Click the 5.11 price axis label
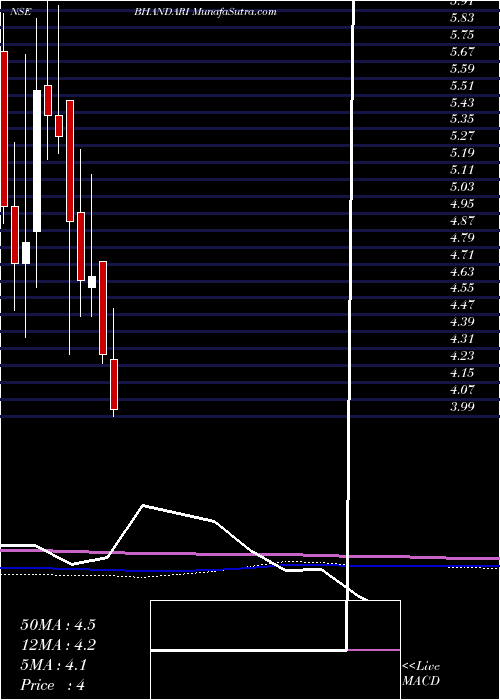This screenshot has width=500, height=700. tap(462, 170)
